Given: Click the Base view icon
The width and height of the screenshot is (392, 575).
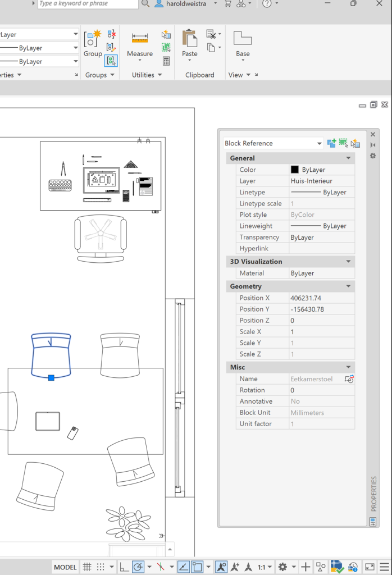Looking at the screenshot, I should 243,38.
